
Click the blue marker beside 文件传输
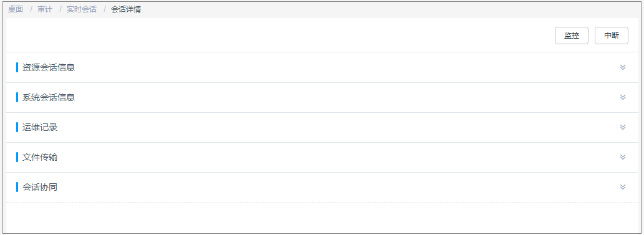tap(17, 157)
